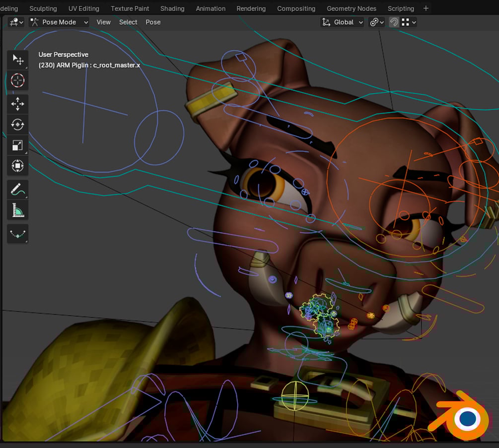Expand the snapping options arrow

pos(414,22)
